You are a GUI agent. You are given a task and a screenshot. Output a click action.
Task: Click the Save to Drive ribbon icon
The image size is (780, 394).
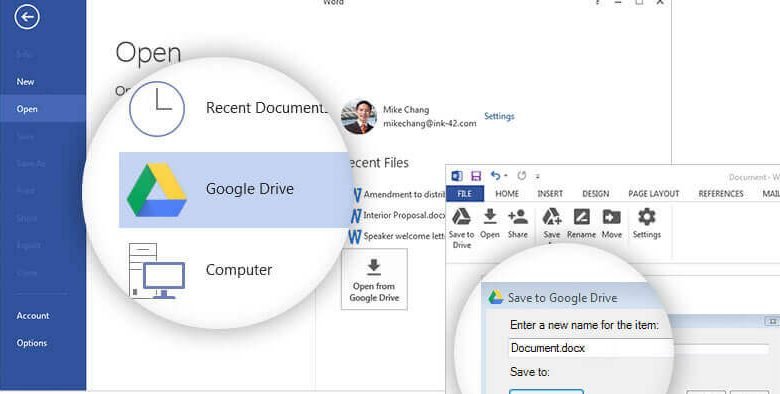coord(461,217)
